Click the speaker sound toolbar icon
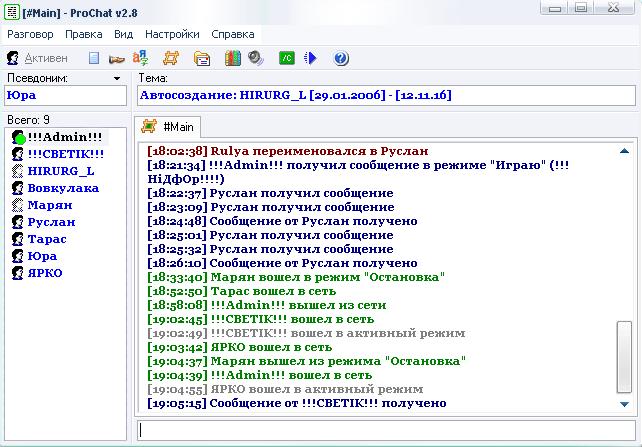The image size is (642, 447). point(255,58)
